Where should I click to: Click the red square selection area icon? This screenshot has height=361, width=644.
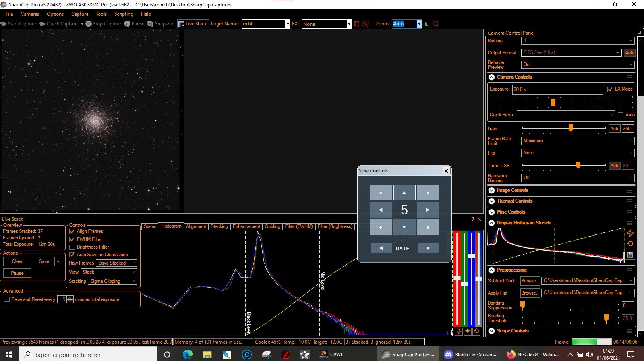[356, 24]
